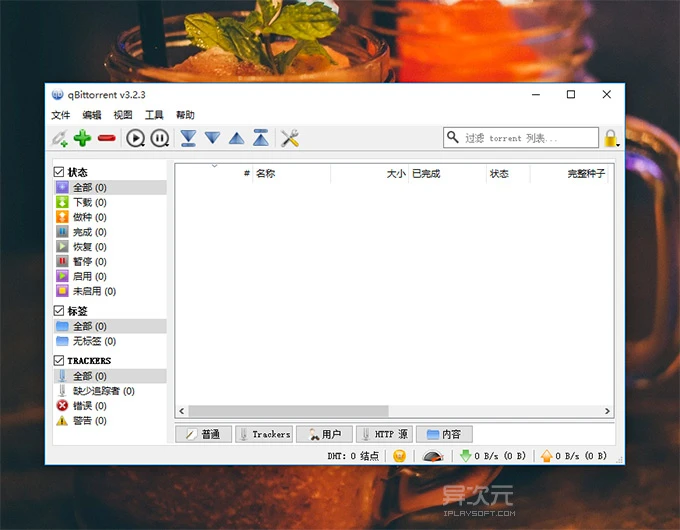Image resolution: width=680 pixels, height=530 pixels.
Task: Select the 无标签 (0) label filter
Action: point(110,341)
